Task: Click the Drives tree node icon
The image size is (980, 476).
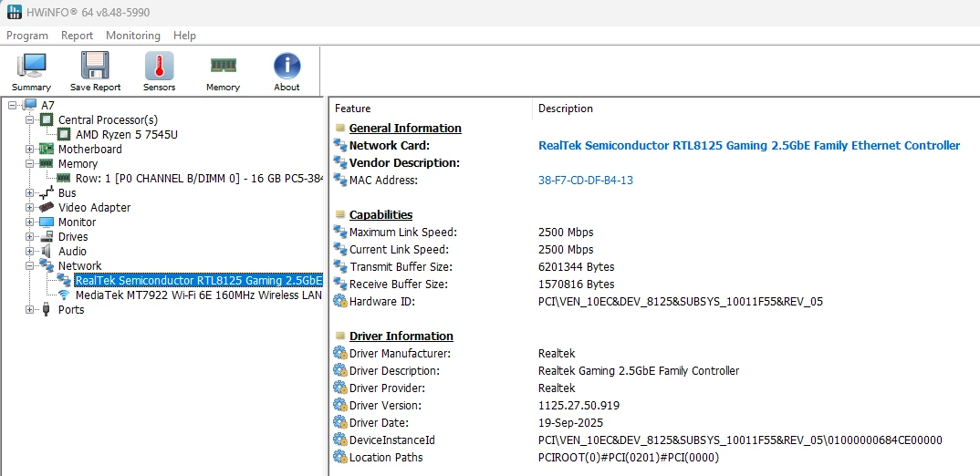Action: click(x=47, y=237)
